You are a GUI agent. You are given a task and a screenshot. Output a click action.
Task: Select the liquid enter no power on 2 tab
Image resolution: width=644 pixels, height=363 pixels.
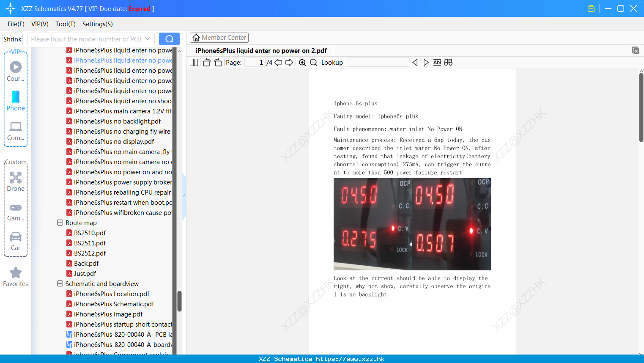click(x=261, y=51)
